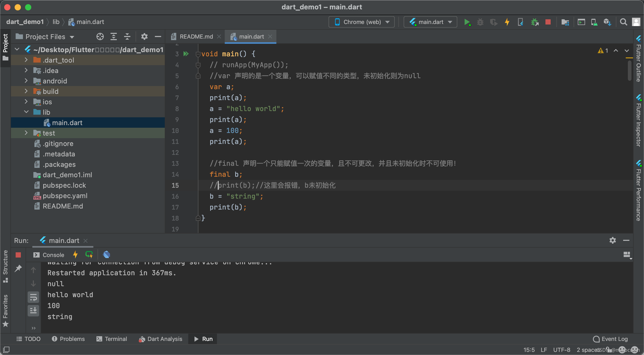
Task: Pin the Run tab with pin icon
Action: pos(18,268)
